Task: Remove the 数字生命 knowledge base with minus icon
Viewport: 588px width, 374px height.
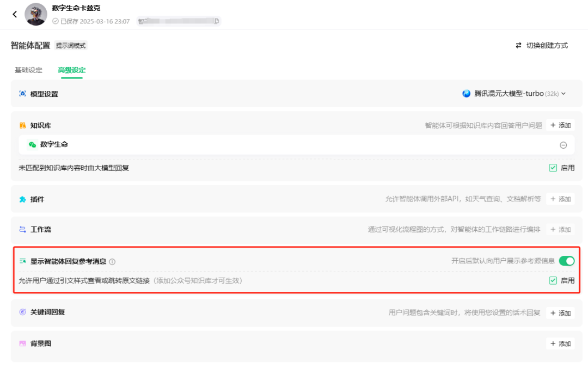Action: pos(564,145)
